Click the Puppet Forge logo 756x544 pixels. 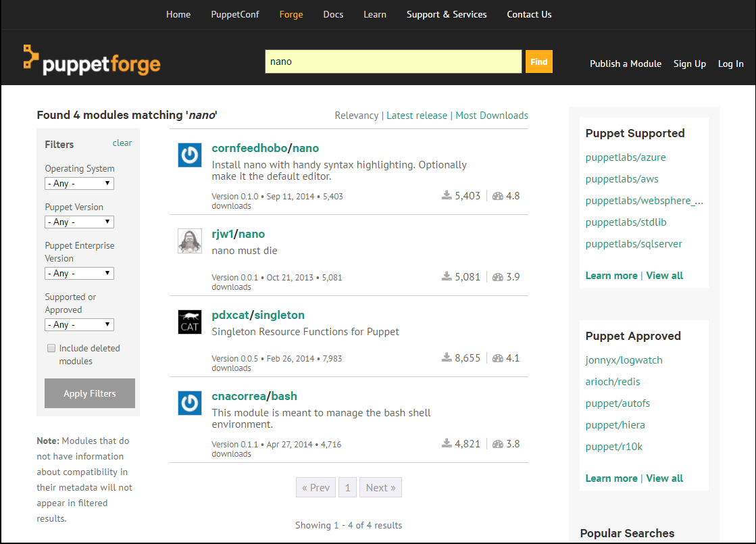tap(92, 61)
